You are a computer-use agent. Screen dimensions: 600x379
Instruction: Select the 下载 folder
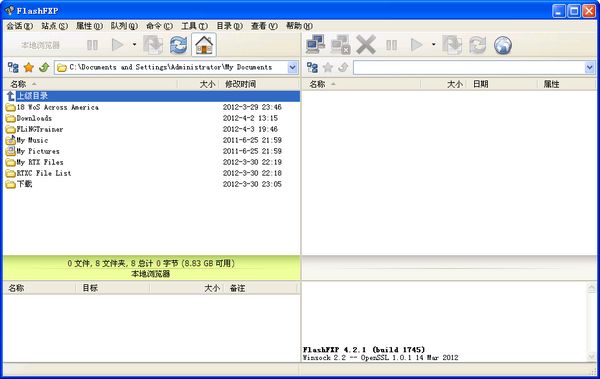point(152,184)
